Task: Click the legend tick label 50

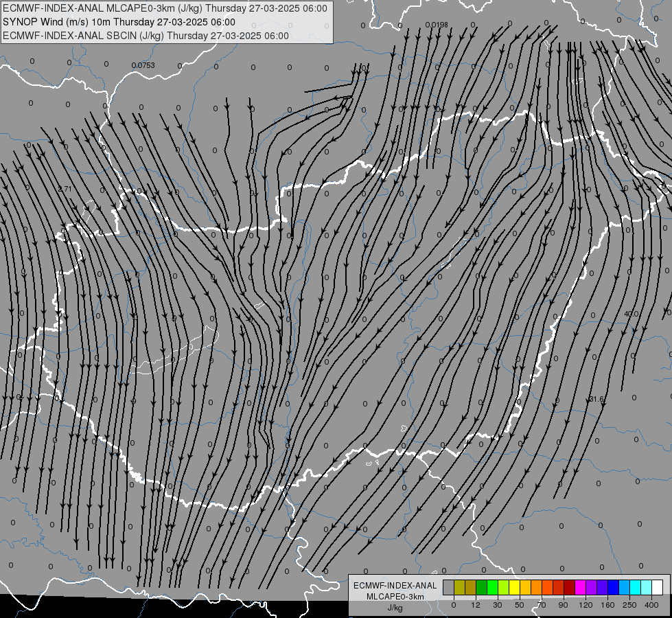Action: [x=520, y=605]
